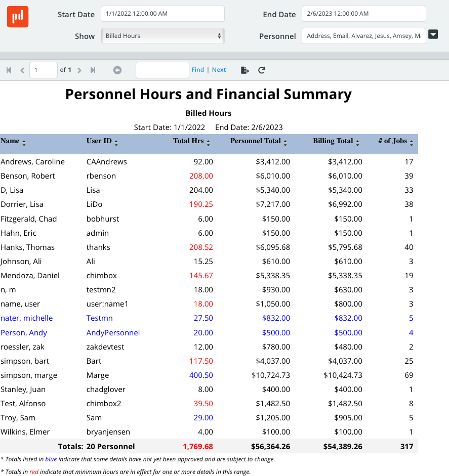Sort by Name column arrows
Screen dimensions: 449x476
24,143
